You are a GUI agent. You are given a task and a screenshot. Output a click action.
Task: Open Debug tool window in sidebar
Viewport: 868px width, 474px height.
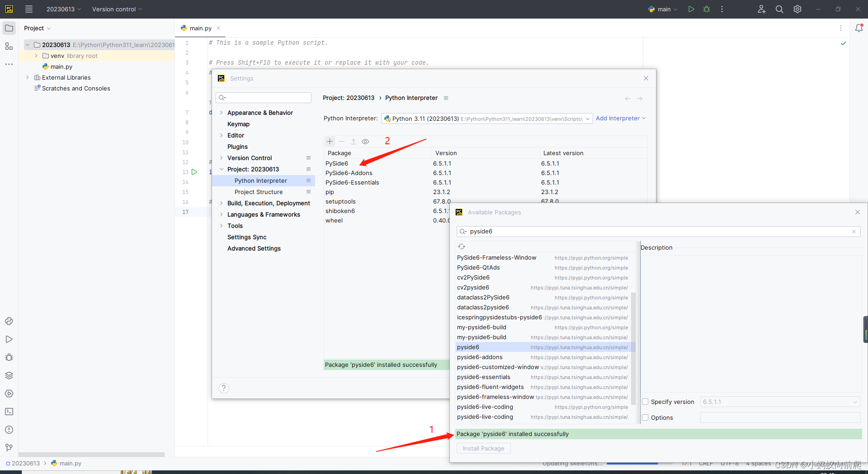pos(9,357)
